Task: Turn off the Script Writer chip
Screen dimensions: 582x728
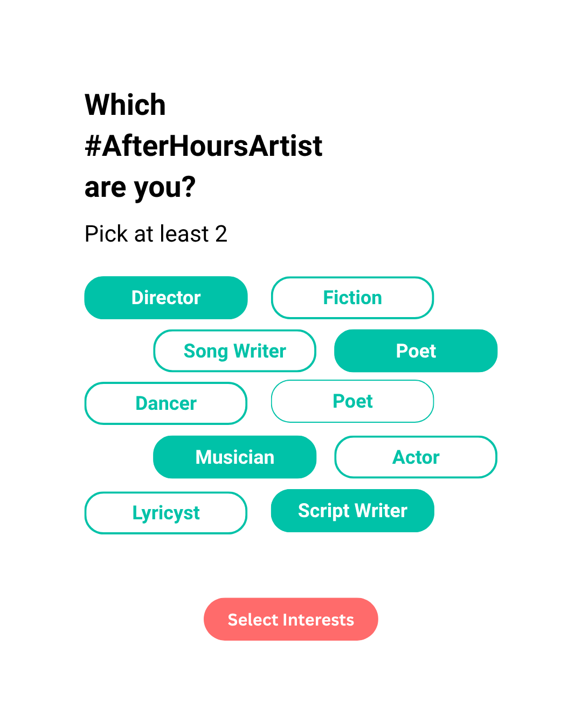Action: pos(352,511)
